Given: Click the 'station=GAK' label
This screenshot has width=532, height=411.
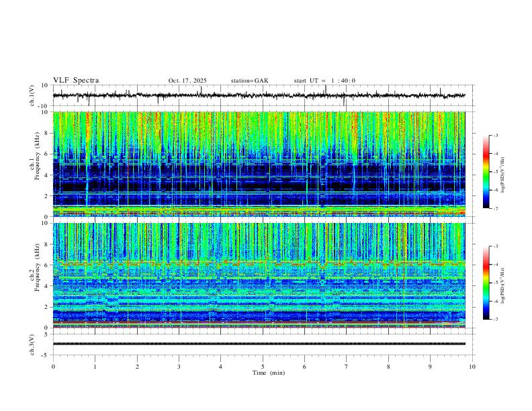Looking at the screenshot, I should tap(249, 81).
